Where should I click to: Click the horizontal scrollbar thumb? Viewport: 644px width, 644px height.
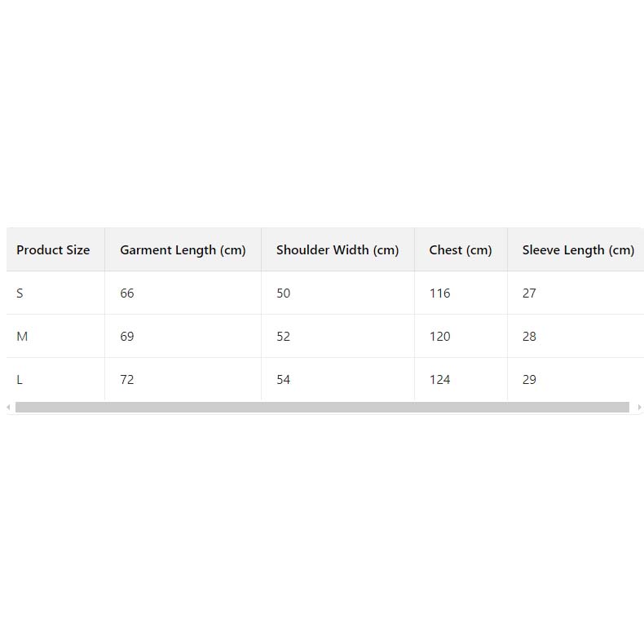[x=322, y=407]
